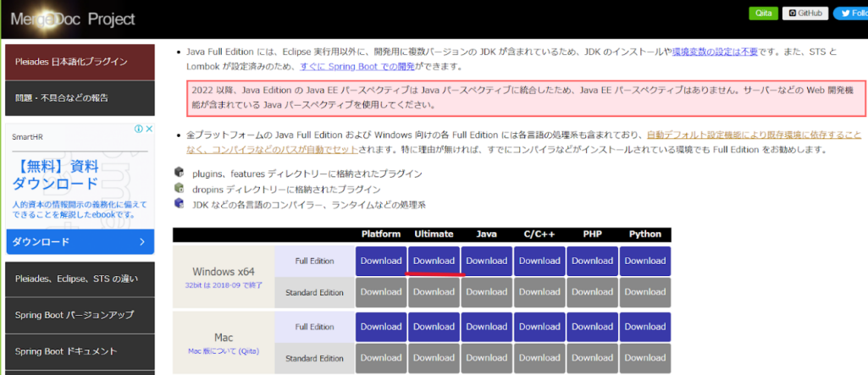868x375 pixels.
Task: Open Pleiades、Eclipse、STS の違い sidebar item
Action: tap(80, 278)
